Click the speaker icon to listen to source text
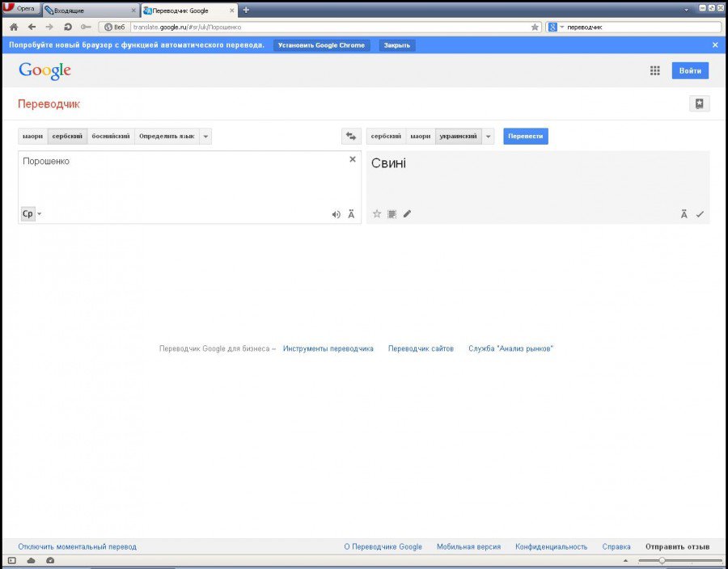 [x=336, y=214]
